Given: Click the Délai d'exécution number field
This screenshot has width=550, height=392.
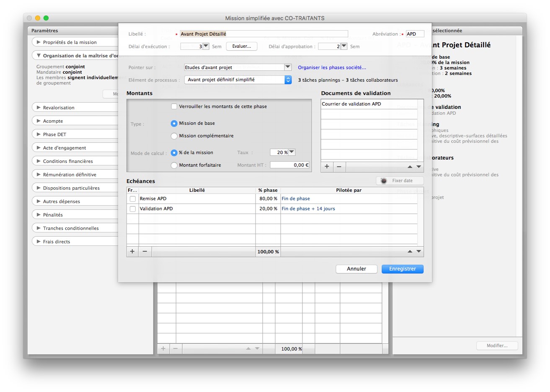Looking at the screenshot, I should coord(191,46).
